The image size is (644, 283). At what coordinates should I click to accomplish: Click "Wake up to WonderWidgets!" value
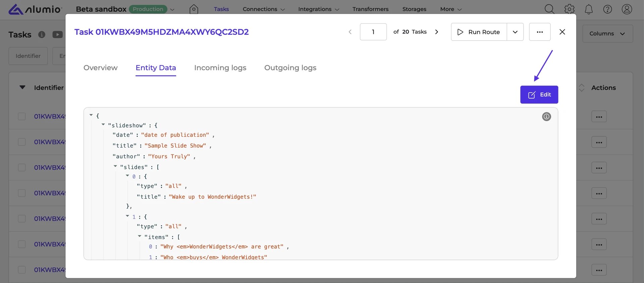[x=212, y=197]
